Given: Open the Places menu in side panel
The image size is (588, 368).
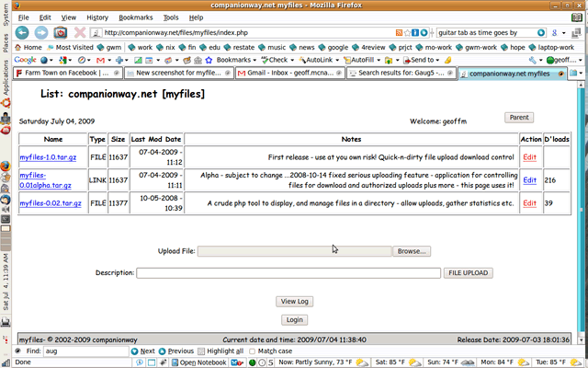Looking at the screenshot, I should (x=6, y=43).
